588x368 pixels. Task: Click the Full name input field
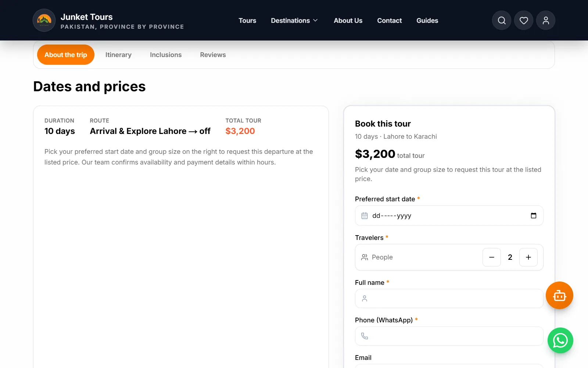pyautogui.click(x=449, y=298)
